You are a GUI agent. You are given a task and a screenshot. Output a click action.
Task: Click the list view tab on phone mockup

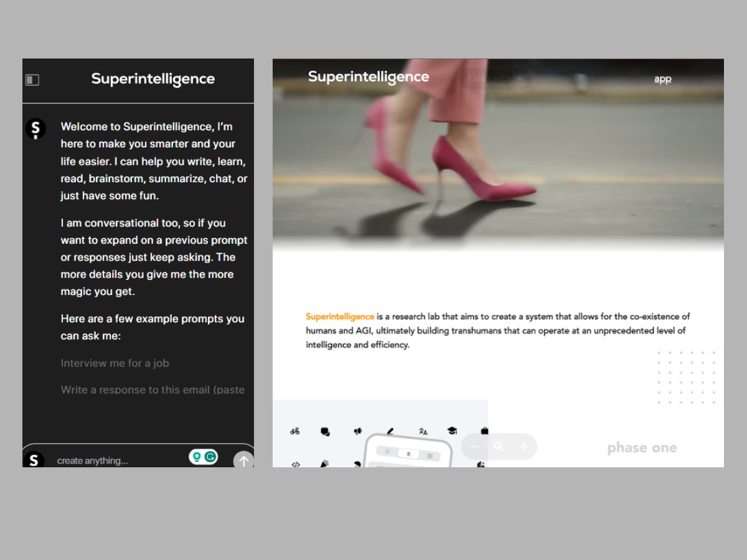pos(387,452)
